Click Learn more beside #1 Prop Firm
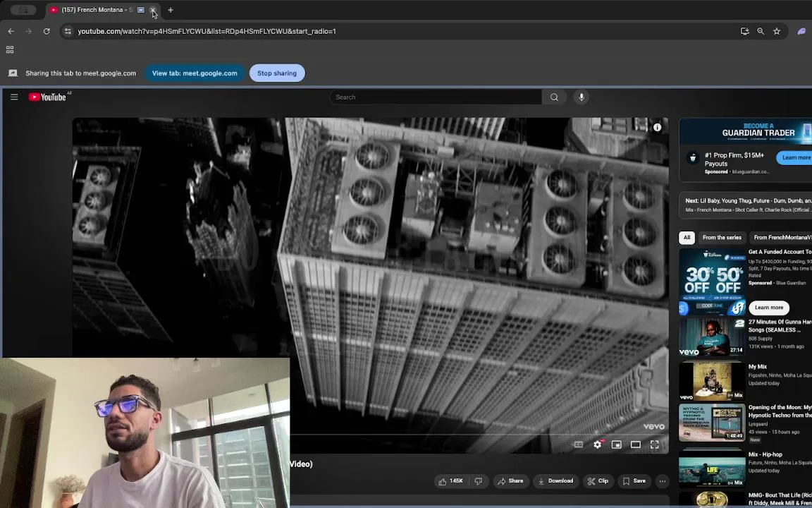The image size is (812, 508). [x=794, y=157]
